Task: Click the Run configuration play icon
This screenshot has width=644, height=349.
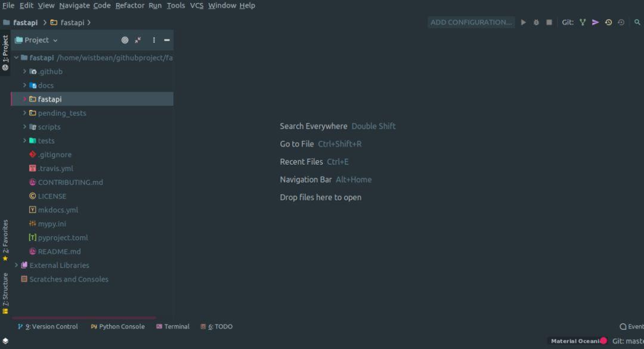Action: pos(524,22)
